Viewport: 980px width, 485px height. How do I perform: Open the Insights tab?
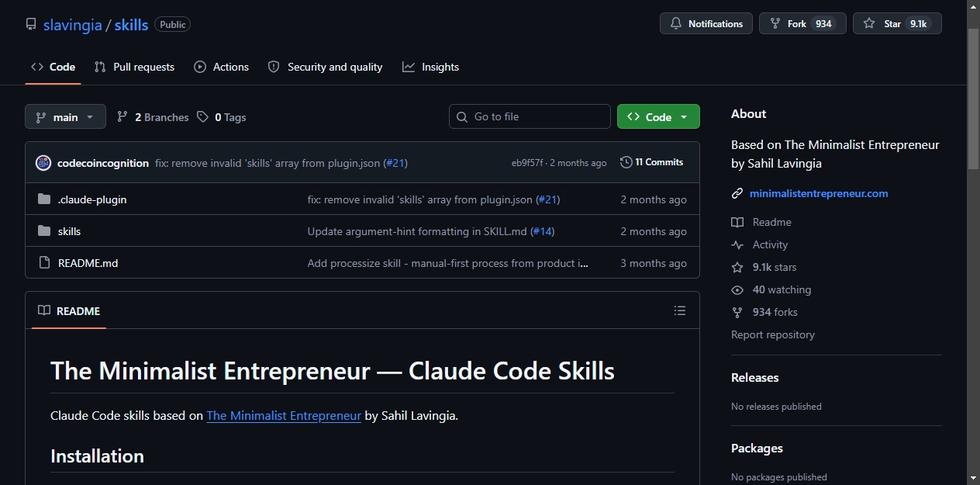pyautogui.click(x=430, y=67)
